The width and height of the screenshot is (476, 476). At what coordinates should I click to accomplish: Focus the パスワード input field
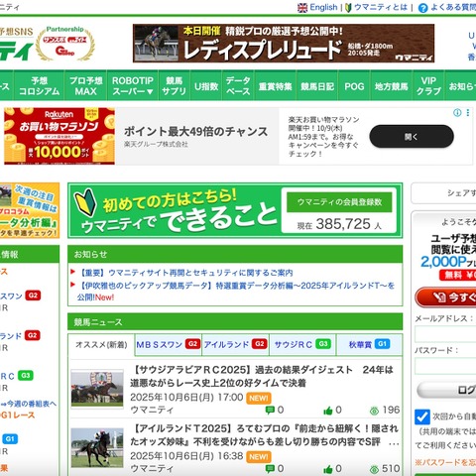(445, 366)
